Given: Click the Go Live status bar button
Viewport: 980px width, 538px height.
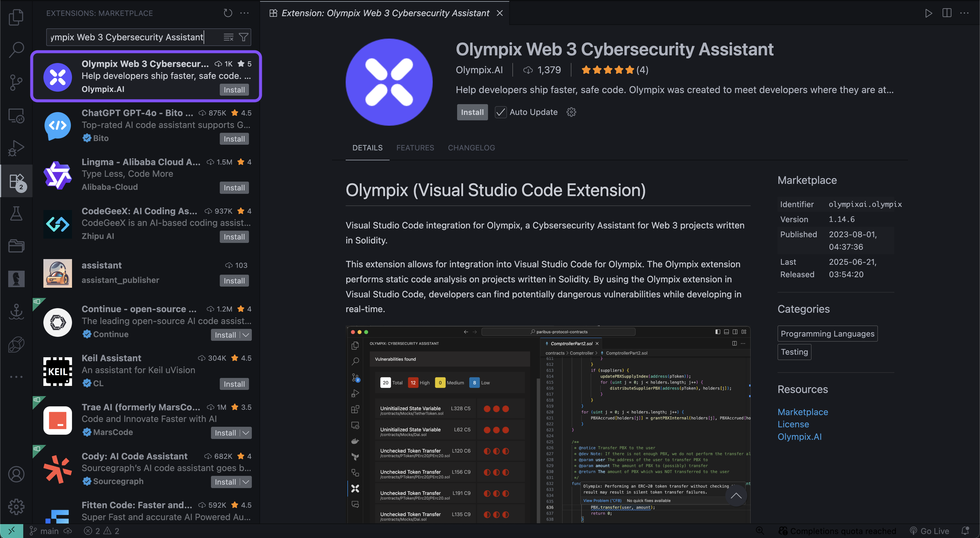Looking at the screenshot, I should click(929, 531).
